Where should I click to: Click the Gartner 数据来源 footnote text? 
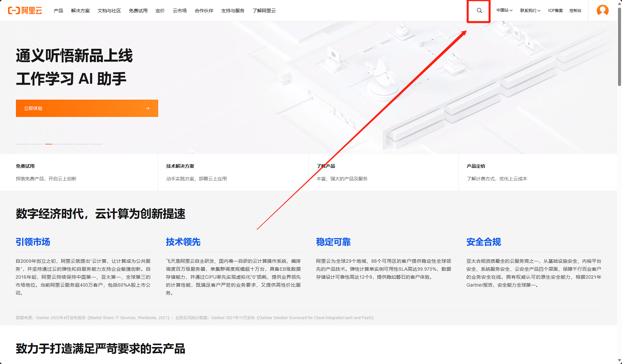coord(195,318)
